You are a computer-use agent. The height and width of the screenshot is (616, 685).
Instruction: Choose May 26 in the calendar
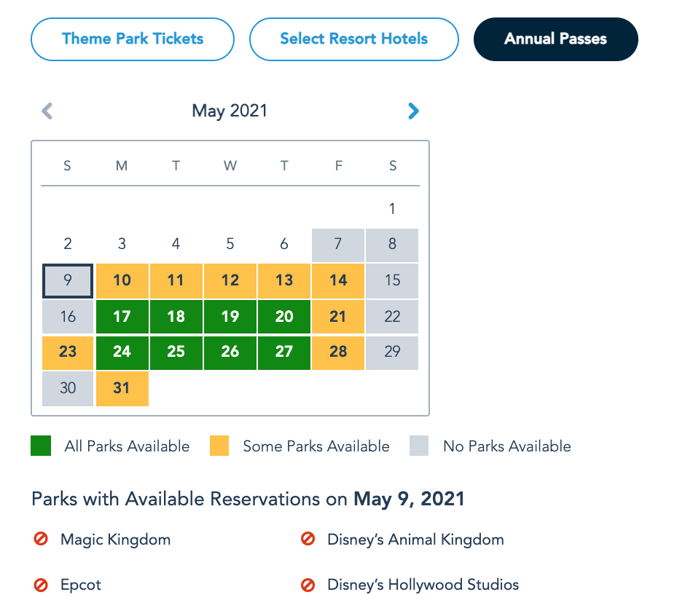[230, 352]
